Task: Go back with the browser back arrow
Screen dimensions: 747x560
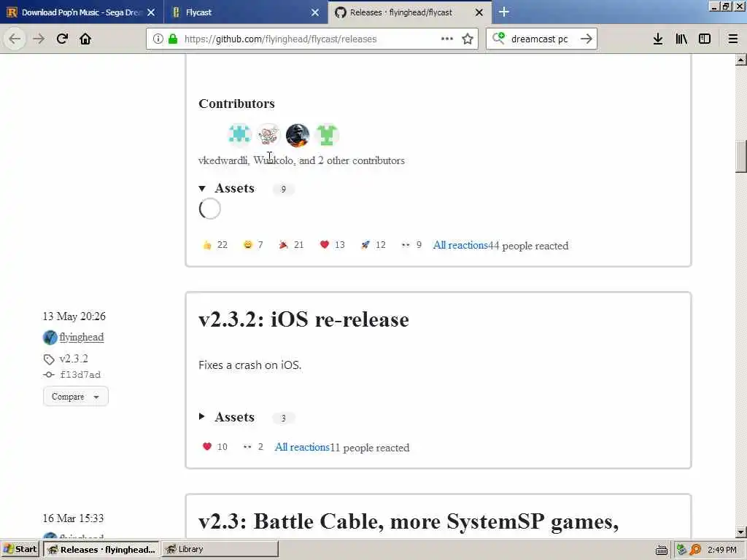Action: pos(15,39)
